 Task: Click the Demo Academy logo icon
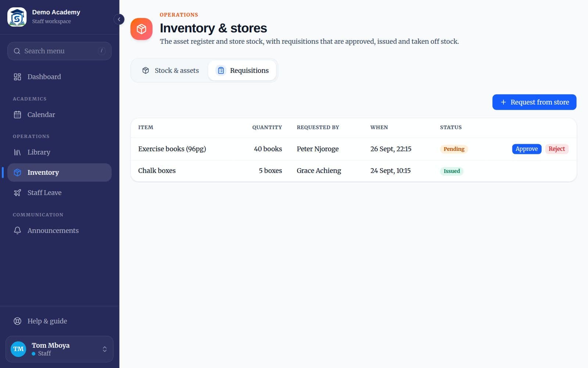point(17,17)
